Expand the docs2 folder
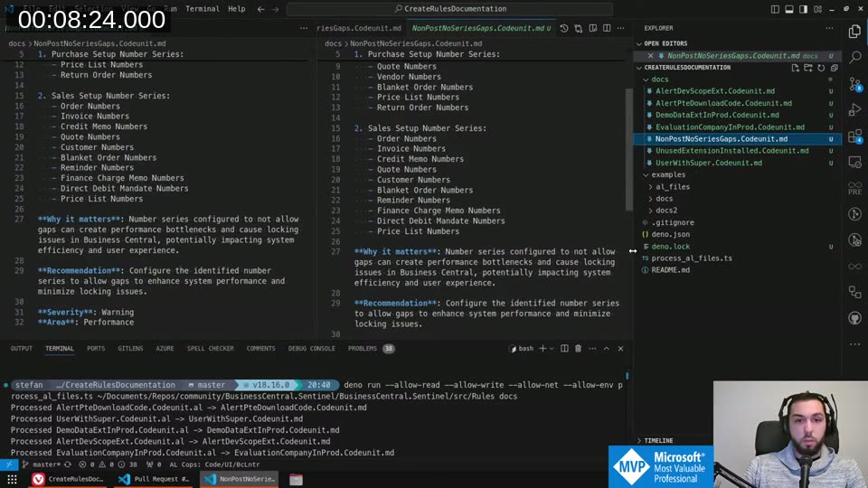The width and height of the screenshot is (868, 488). click(x=666, y=211)
